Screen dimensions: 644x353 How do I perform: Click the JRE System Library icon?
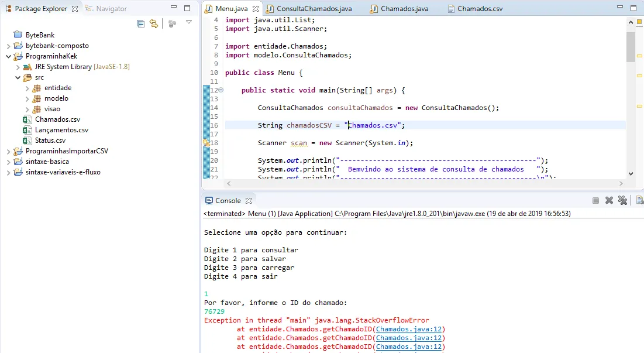point(27,67)
